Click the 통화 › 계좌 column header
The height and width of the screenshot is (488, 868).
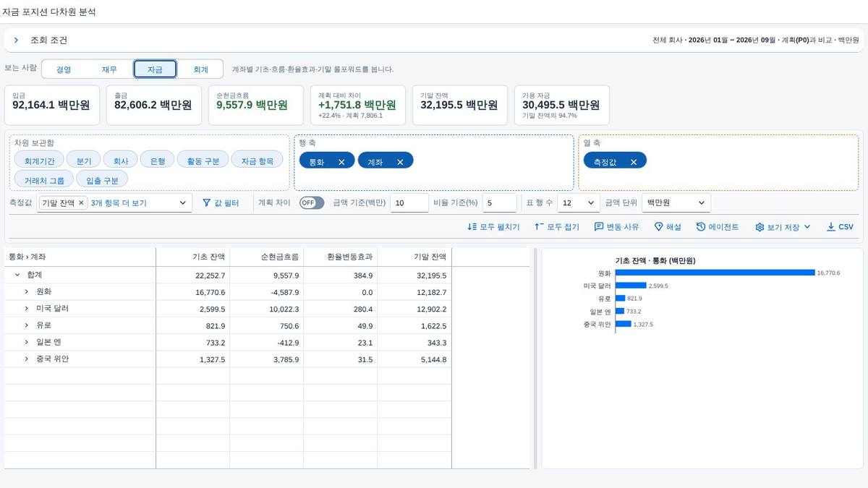click(x=80, y=257)
